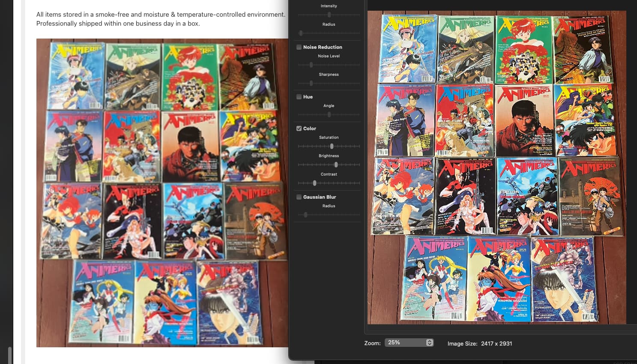Click the Hue Angle slider handle
The height and width of the screenshot is (364, 637).
pyautogui.click(x=329, y=114)
